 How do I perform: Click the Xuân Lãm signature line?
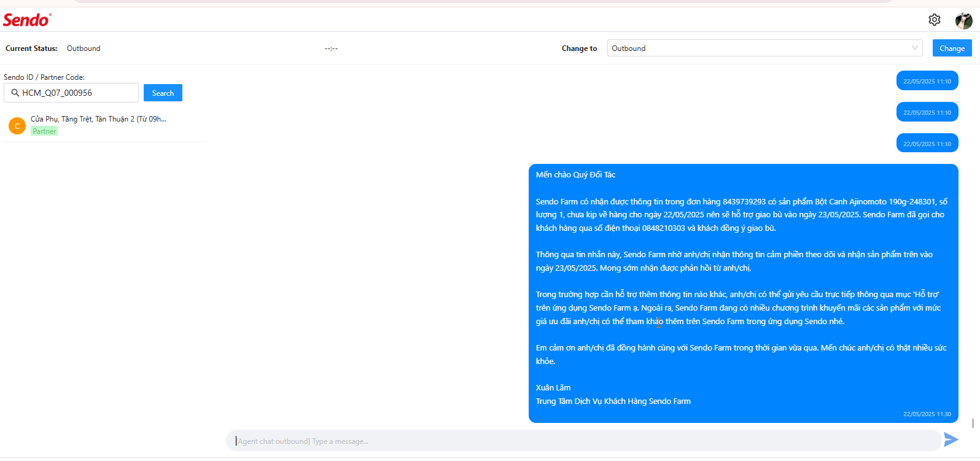coord(553,388)
